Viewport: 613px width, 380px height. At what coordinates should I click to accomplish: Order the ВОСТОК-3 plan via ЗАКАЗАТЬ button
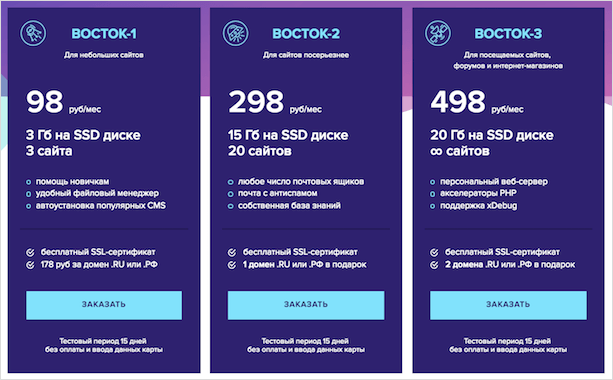508,305
